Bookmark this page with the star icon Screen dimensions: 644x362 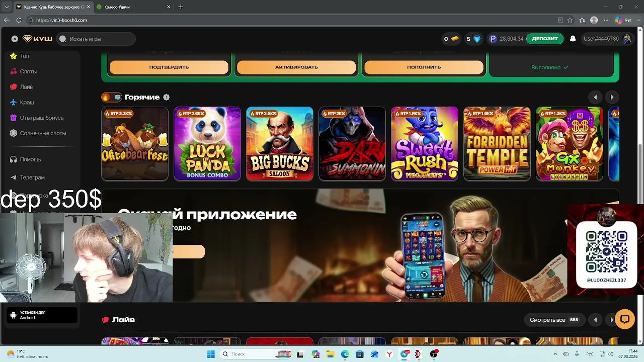tap(570, 20)
